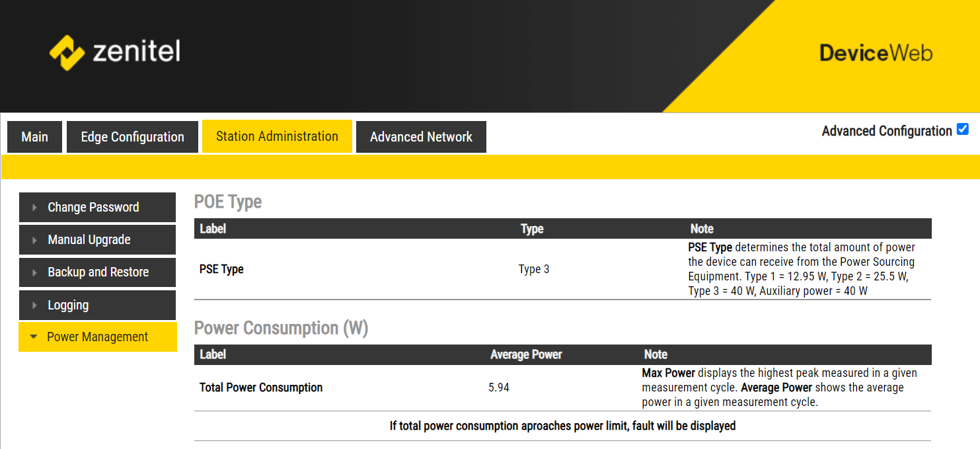
Task: Open the Main tab
Action: (34, 137)
